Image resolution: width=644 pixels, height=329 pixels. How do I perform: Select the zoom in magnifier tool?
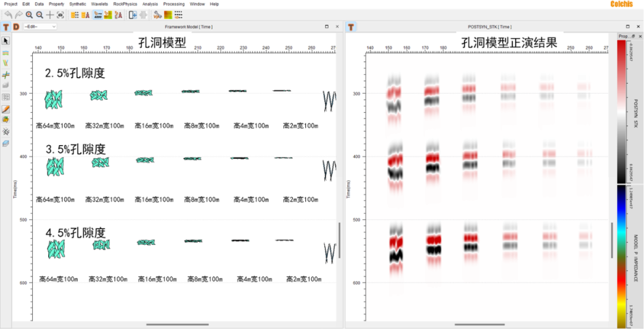[x=29, y=15]
